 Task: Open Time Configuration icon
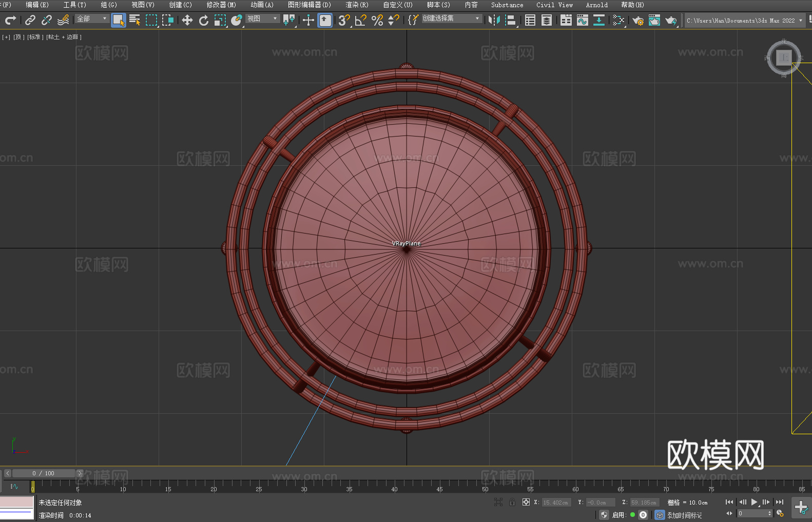coord(780,513)
